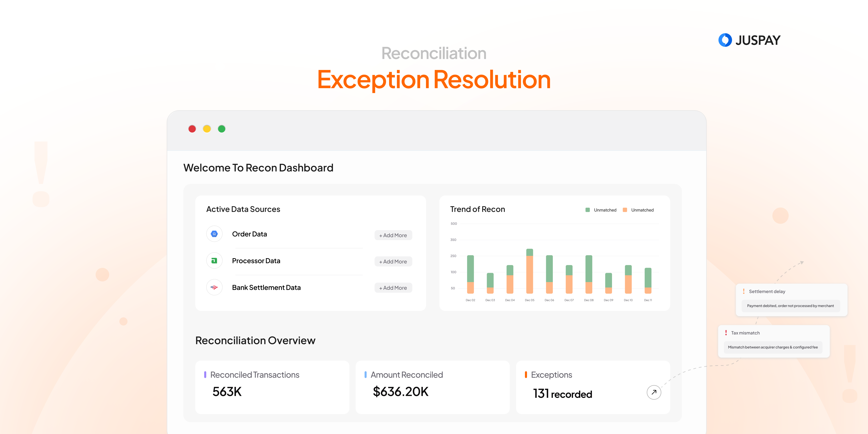Click the red exclamation icon on Tax mismatch
This screenshot has width=868, height=434.
726,333
